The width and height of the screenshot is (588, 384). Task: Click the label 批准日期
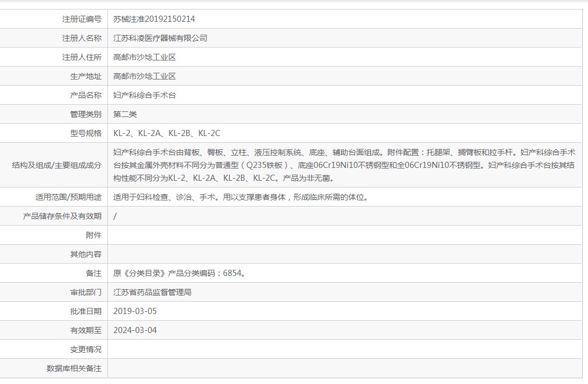tap(86, 312)
